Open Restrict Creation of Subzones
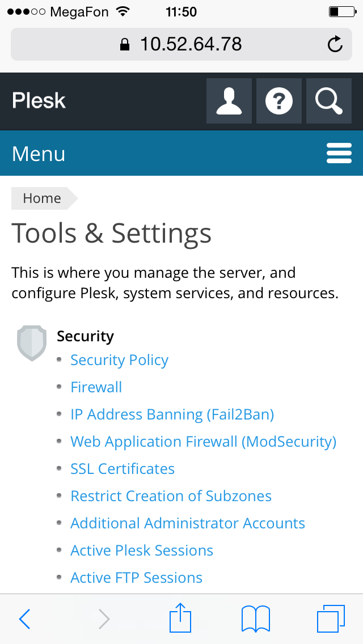 (171, 496)
